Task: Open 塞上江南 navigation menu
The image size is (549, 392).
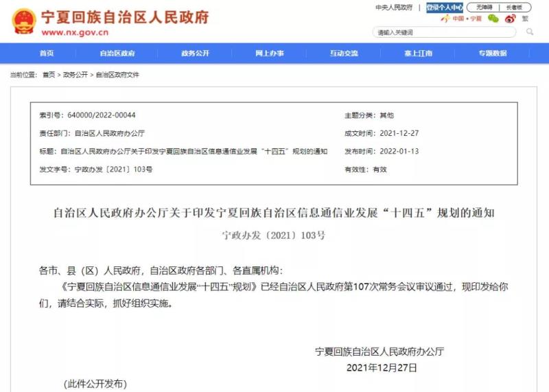Action: coord(418,54)
